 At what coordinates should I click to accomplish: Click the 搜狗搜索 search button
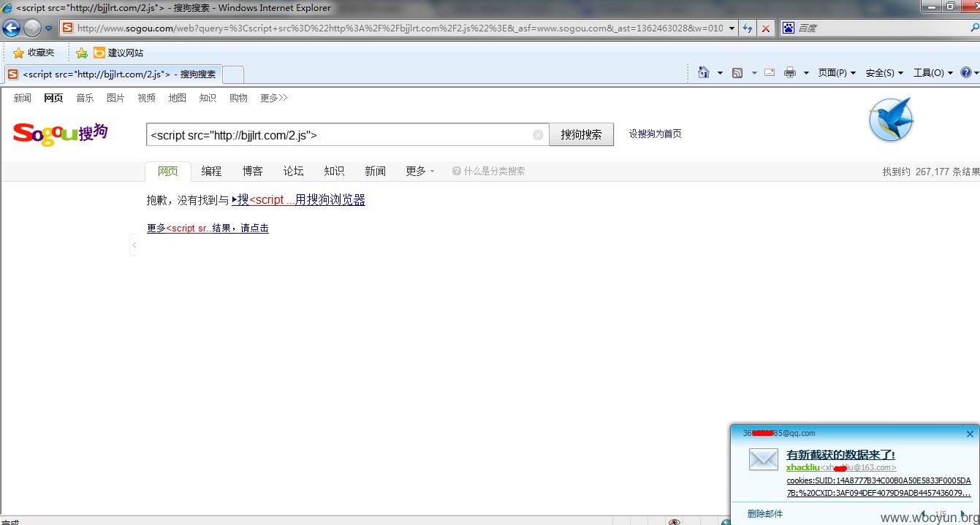581,134
